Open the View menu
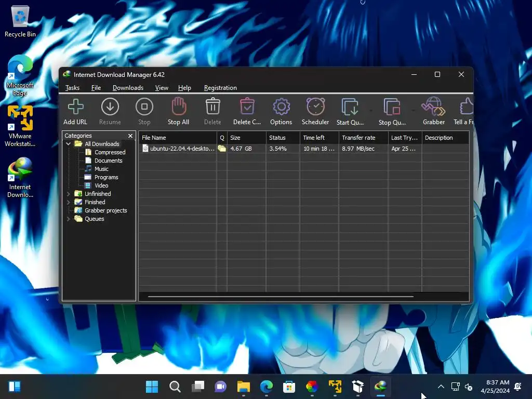The width and height of the screenshot is (532, 399). [x=162, y=88]
